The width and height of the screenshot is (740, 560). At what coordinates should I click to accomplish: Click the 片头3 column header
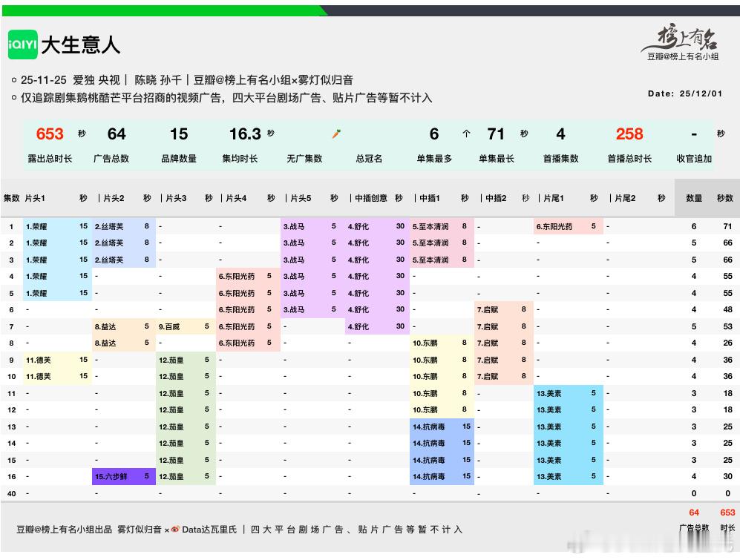click(x=176, y=198)
